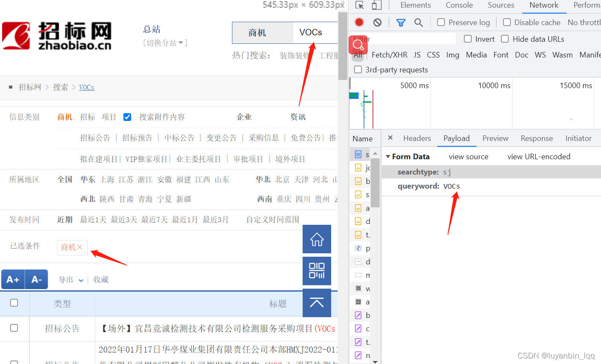Uncheck 搜索附件内容 checkbox
The image size is (601, 364).
[x=127, y=117]
